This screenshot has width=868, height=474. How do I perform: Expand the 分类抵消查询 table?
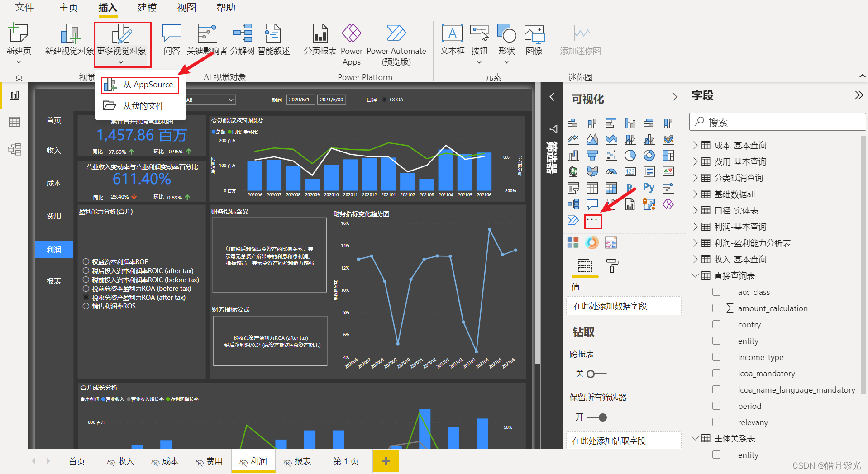click(696, 178)
